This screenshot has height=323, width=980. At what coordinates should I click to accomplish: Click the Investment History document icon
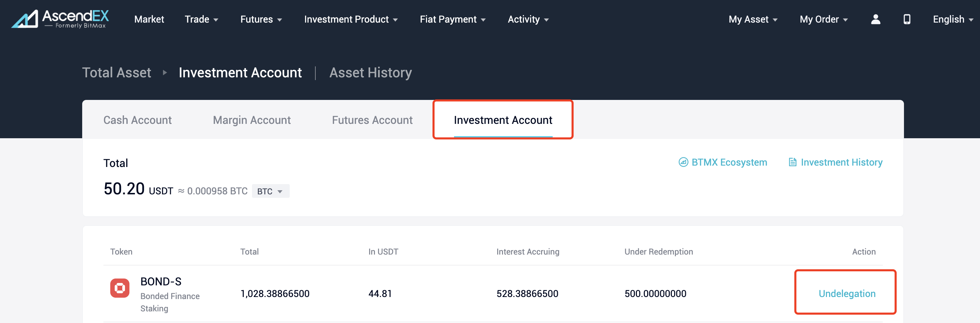tap(792, 162)
